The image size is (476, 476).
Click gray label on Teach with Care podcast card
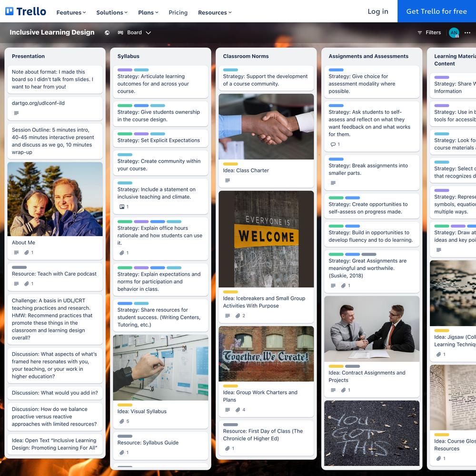19,268
